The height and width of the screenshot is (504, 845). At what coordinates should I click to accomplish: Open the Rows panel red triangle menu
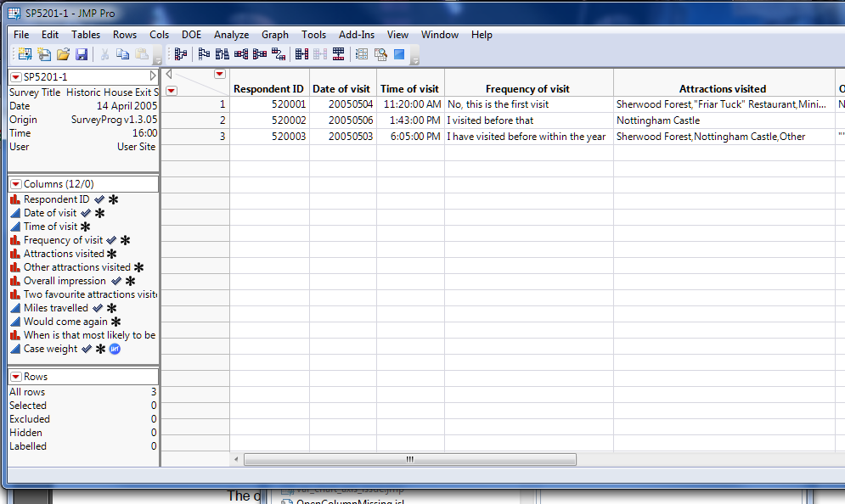(x=16, y=377)
